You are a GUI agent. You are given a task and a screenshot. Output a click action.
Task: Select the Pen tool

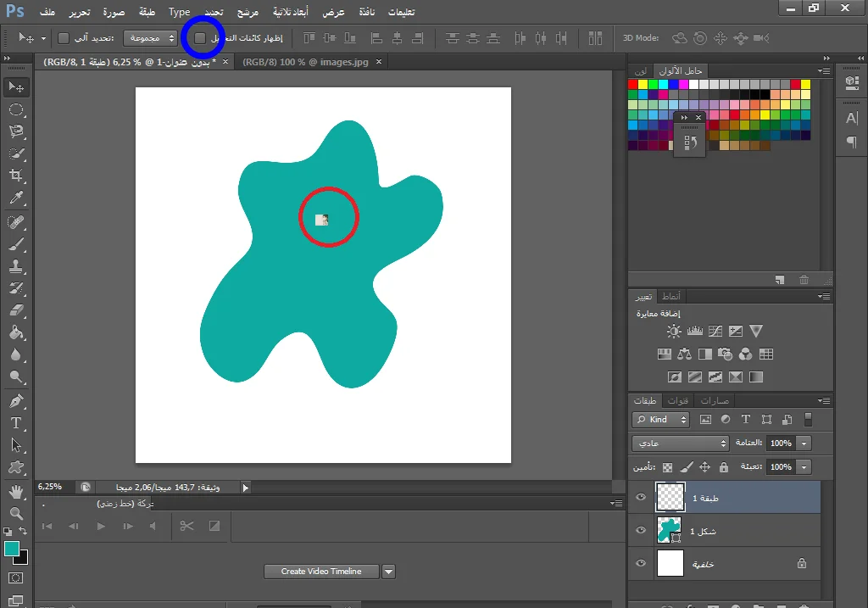tap(16, 400)
